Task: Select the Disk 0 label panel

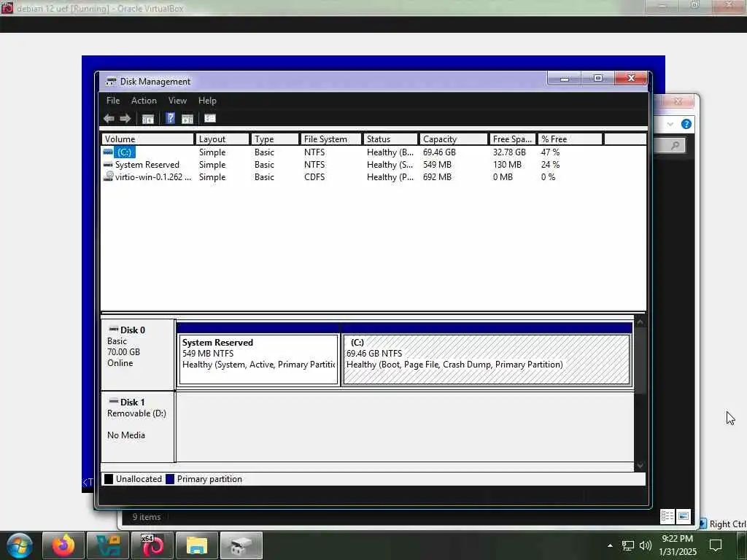Action: [x=138, y=355]
